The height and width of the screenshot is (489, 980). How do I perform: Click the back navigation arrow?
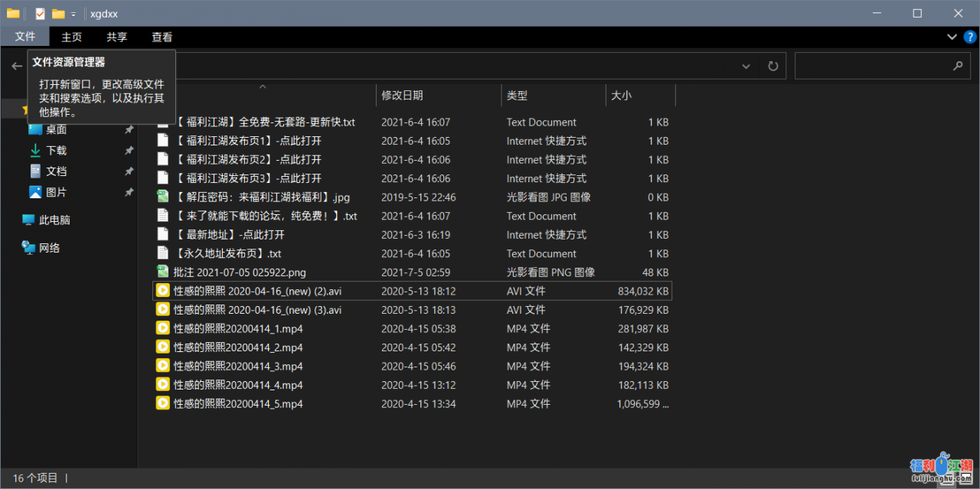coord(17,66)
